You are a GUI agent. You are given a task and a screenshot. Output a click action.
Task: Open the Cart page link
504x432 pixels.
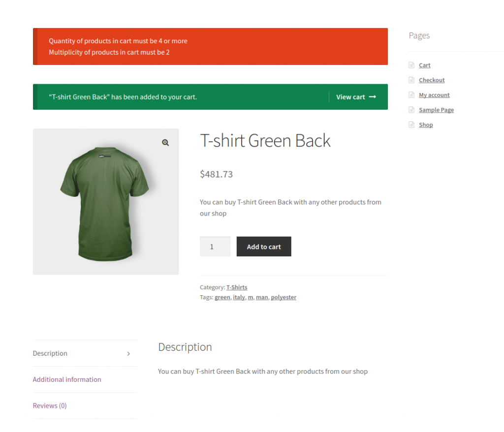[425, 65]
